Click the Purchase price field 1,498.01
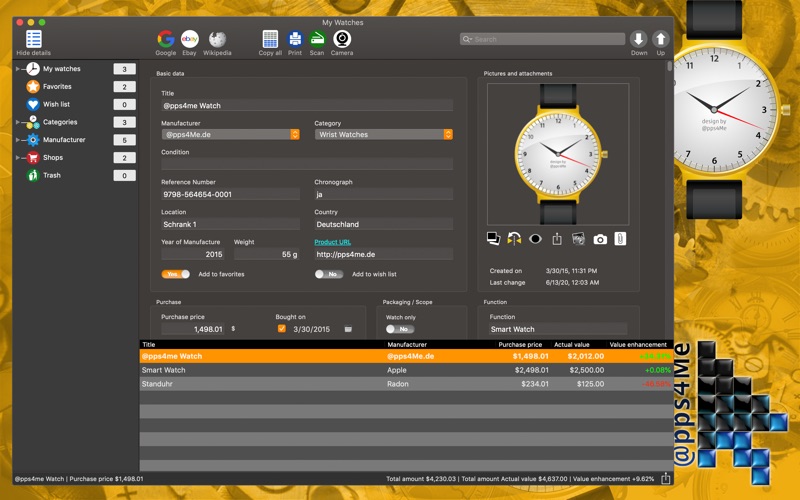Viewport: 800px width, 500px height. 193,329
